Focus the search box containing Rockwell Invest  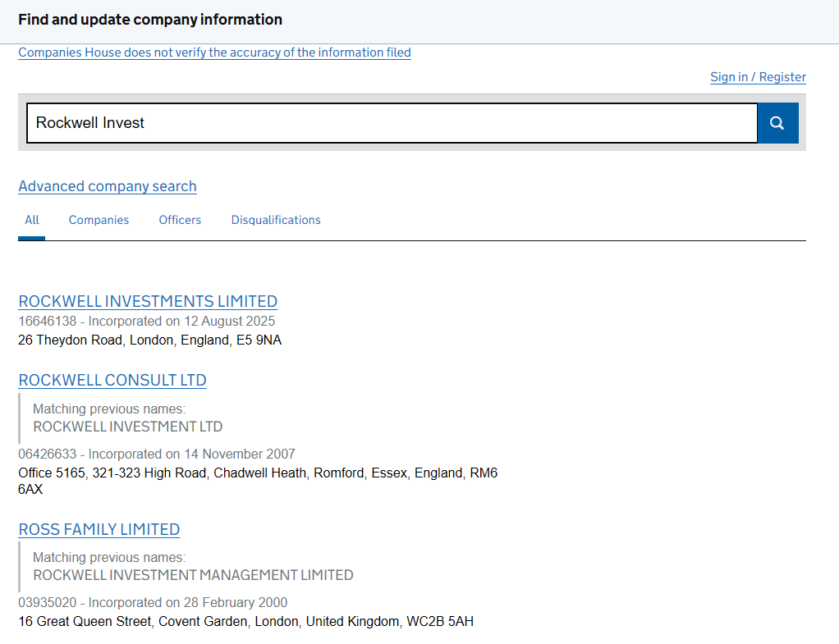click(392, 123)
